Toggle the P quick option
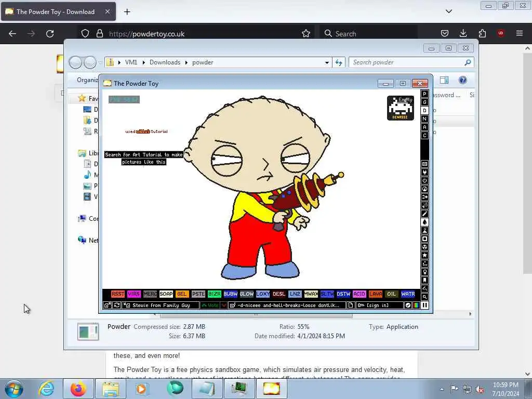 pos(424,94)
